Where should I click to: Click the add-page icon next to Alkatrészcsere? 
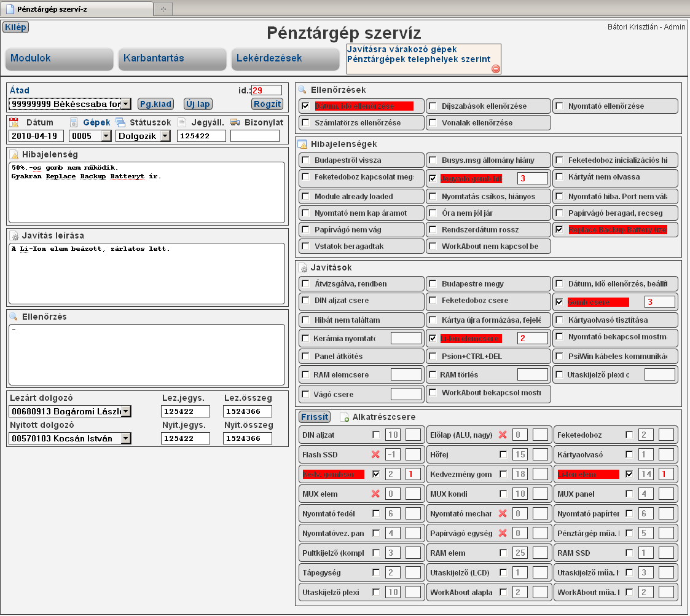click(345, 417)
